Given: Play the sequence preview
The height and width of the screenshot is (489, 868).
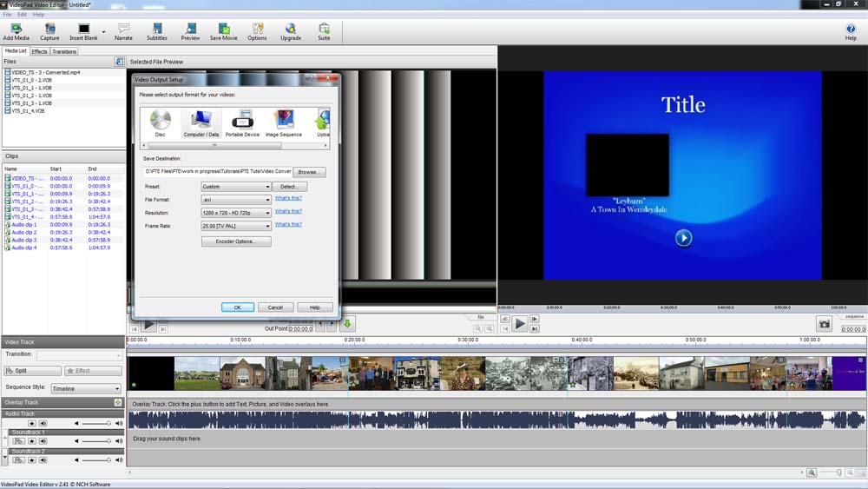Looking at the screenshot, I should [x=519, y=324].
